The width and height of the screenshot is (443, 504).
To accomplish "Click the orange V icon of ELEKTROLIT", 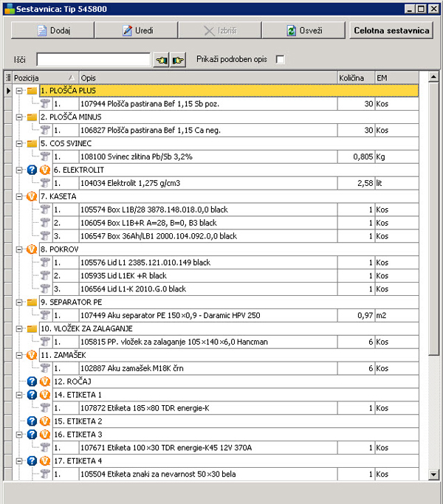I will (x=45, y=170).
